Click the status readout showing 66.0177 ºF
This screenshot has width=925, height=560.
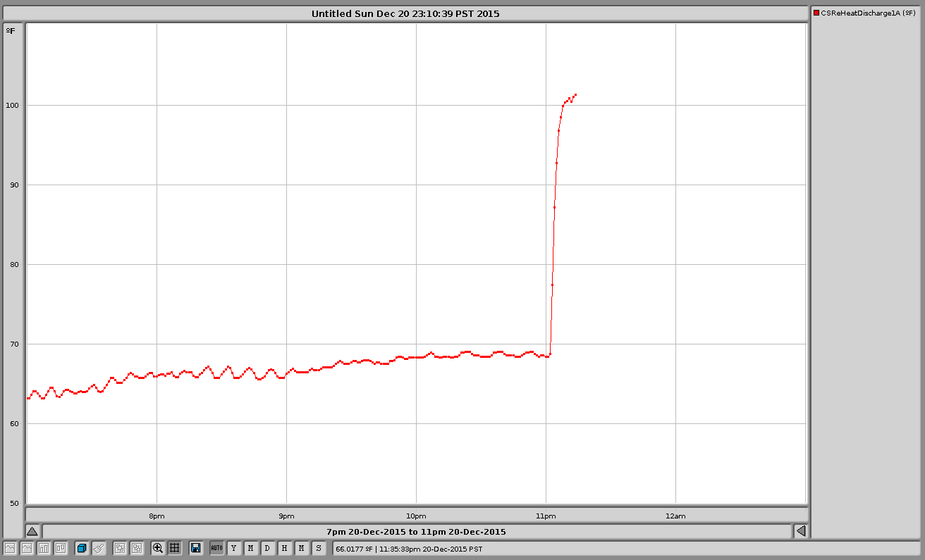click(410, 548)
